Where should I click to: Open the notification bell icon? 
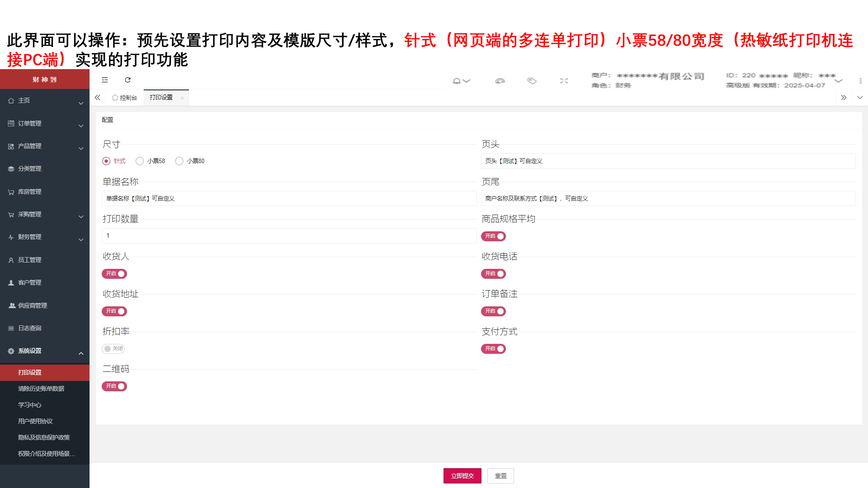tap(457, 81)
